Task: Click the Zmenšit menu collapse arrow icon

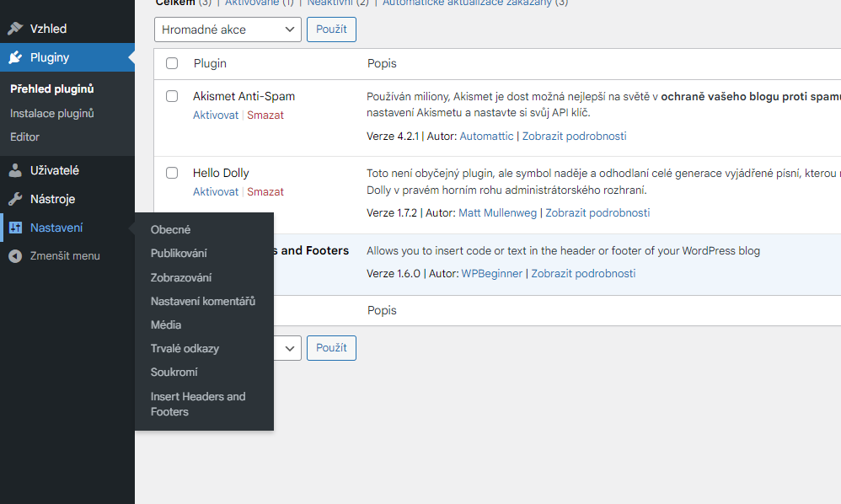Action: (15, 256)
